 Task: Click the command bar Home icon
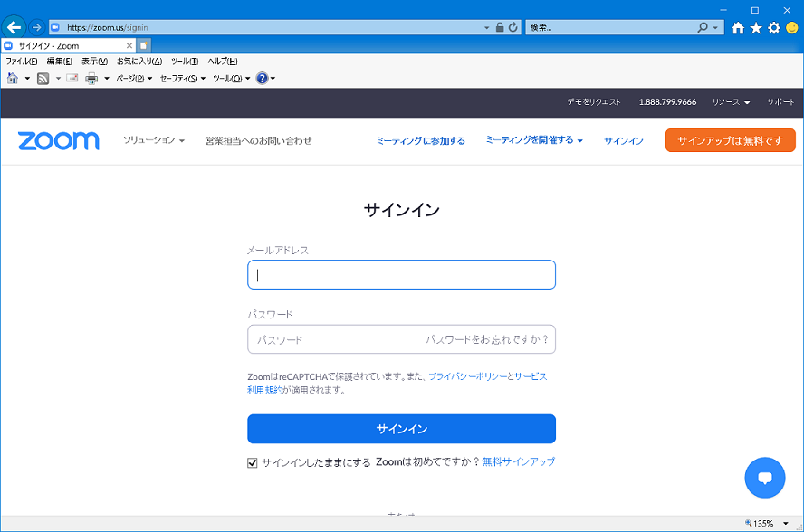click(13, 78)
